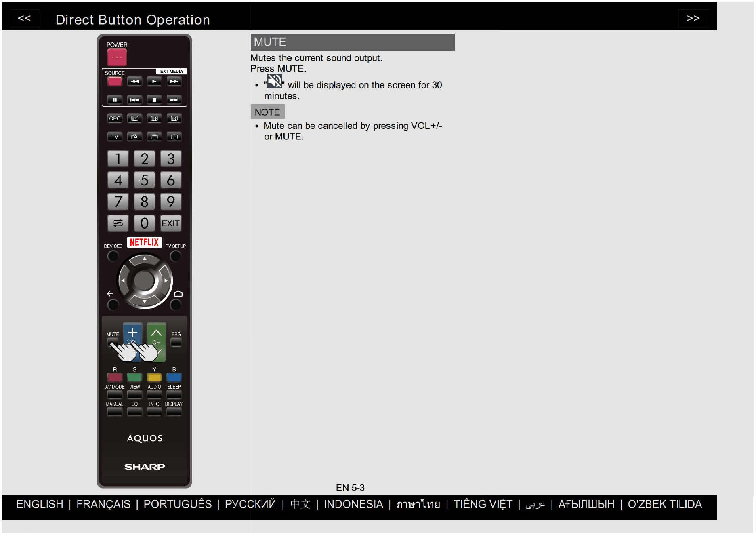
Task: Click the red R color button on the remote
Action: 115,377
